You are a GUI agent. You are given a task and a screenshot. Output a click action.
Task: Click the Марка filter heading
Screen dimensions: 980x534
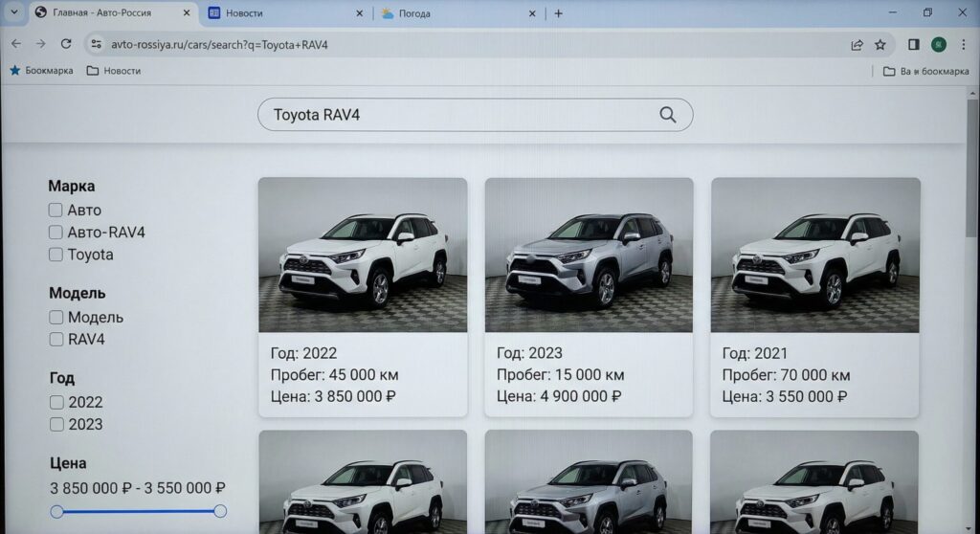[x=71, y=186]
